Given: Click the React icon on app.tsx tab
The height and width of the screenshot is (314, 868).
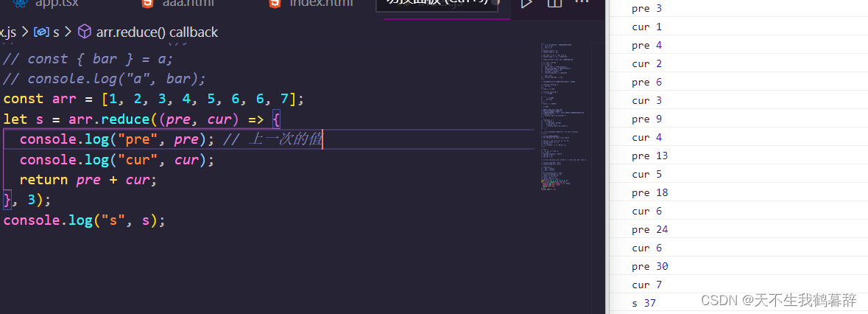Looking at the screenshot, I should click(x=20, y=4).
